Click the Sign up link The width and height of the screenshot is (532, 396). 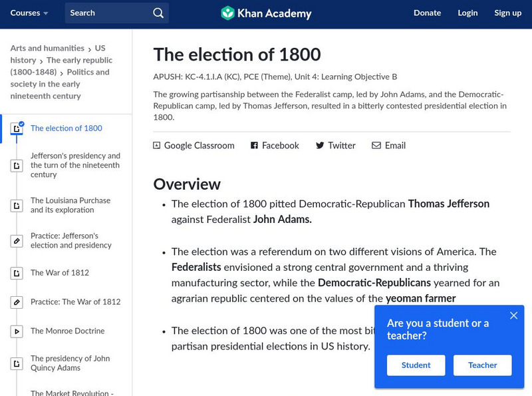click(507, 13)
